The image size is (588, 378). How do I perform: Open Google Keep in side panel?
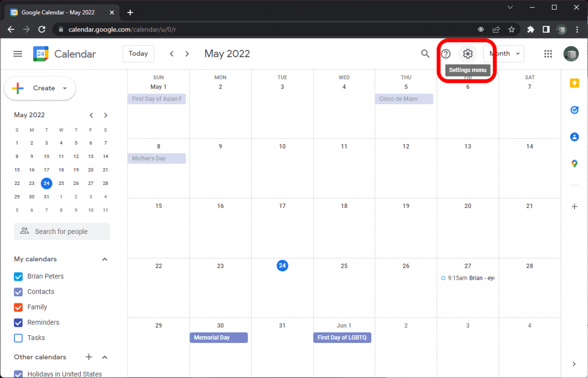point(574,83)
